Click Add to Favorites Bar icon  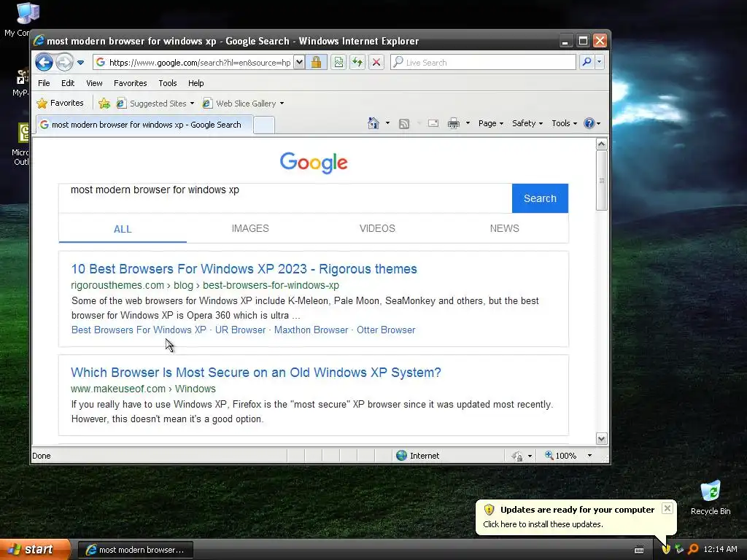[104, 104]
